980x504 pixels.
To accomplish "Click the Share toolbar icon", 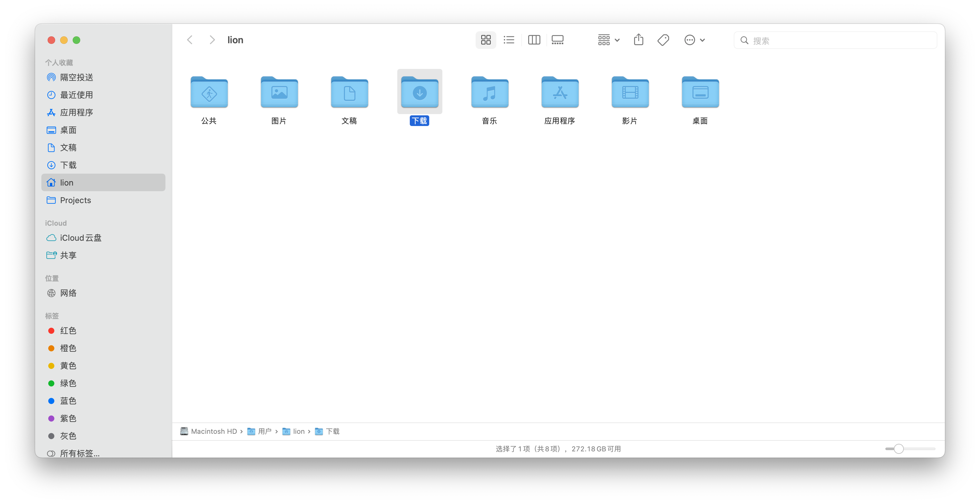I will [639, 40].
